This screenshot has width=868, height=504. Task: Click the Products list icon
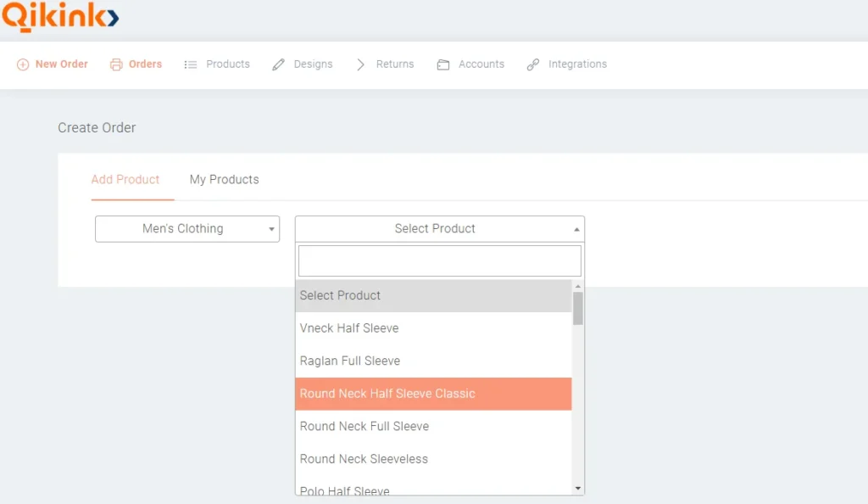pyautogui.click(x=190, y=64)
